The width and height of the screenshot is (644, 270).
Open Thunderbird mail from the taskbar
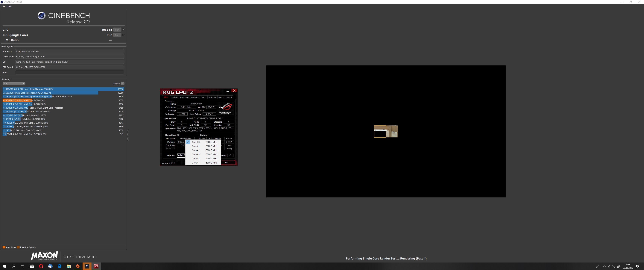pos(50,266)
